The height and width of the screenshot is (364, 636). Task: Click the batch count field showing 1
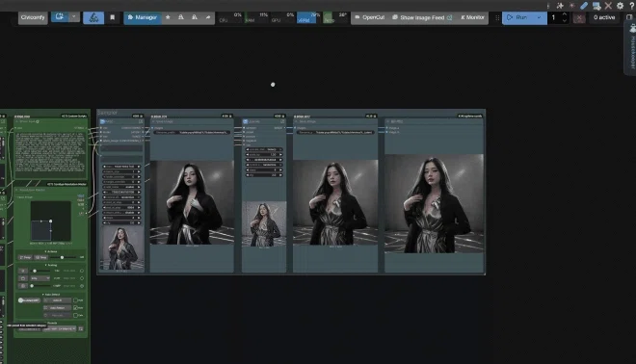point(553,17)
